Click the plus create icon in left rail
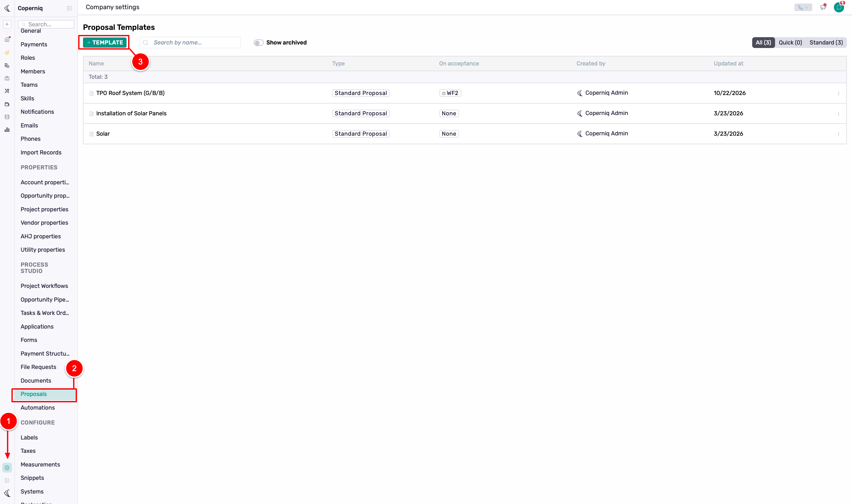 pyautogui.click(x=7, y=24)
